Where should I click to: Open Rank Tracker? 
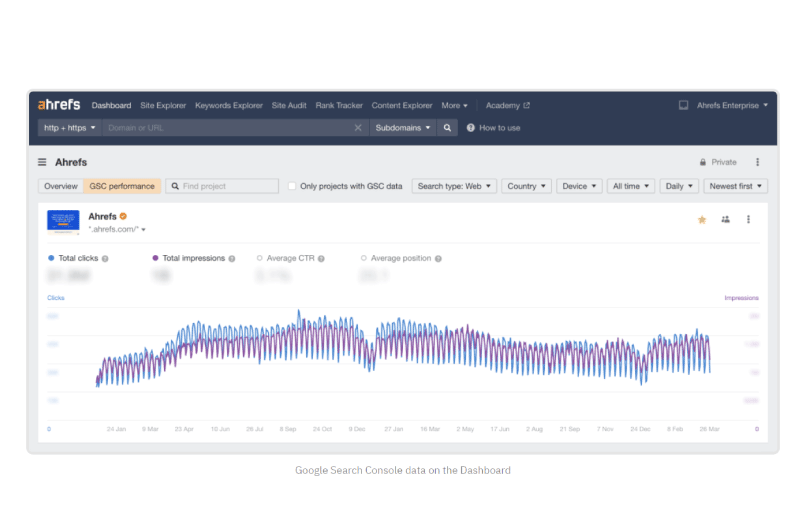point(339,105)
